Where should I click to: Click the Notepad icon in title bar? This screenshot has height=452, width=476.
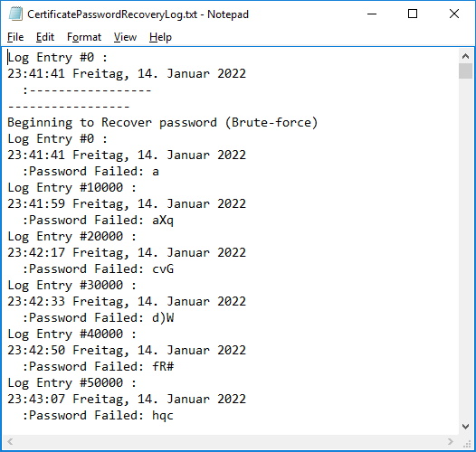coord(15,14)
